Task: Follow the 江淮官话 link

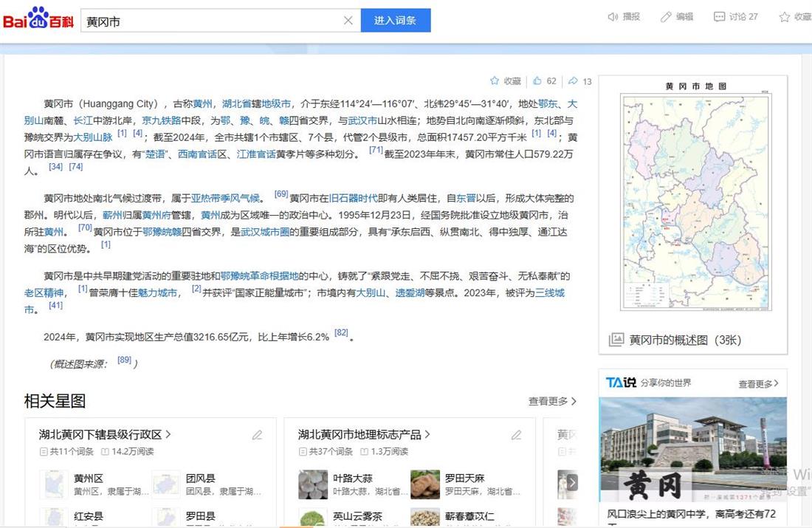Action: (x=256, y=154)
